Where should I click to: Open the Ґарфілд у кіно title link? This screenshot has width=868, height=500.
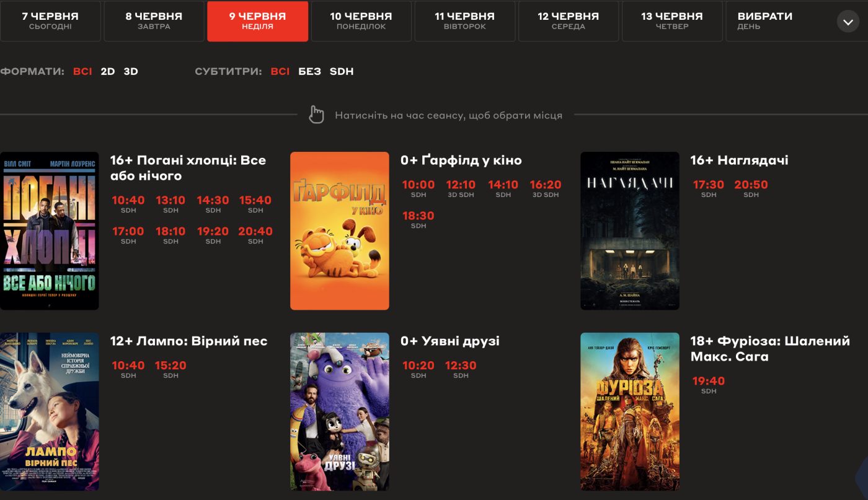coord(461,160)
